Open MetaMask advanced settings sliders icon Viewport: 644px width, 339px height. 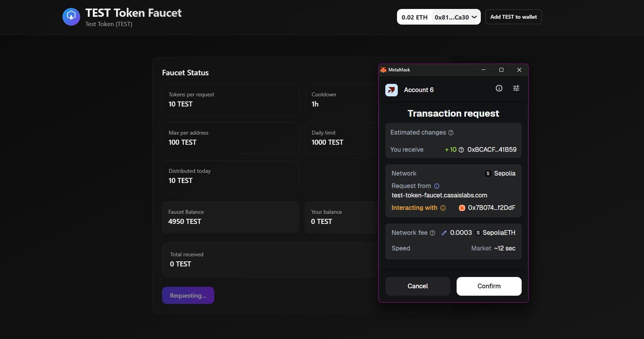point(516,88)
